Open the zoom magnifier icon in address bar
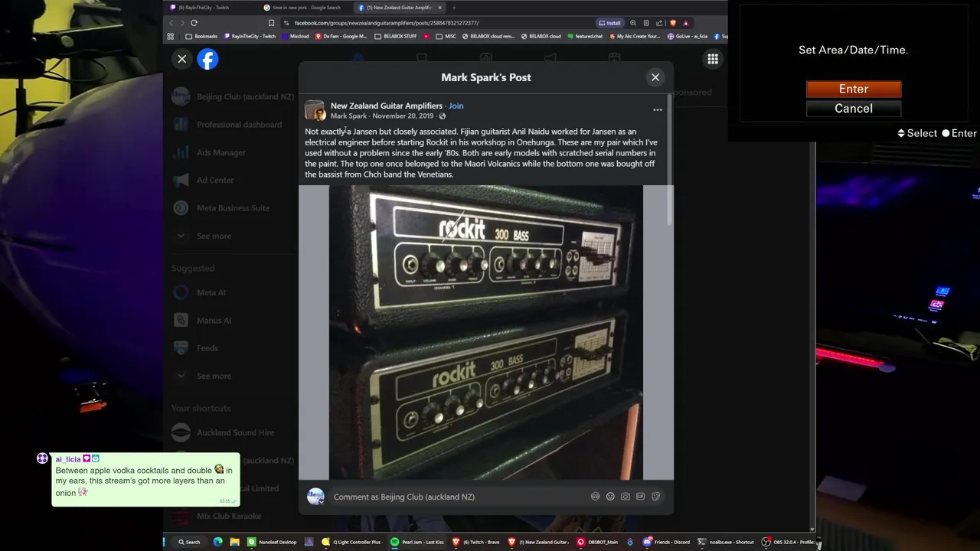Image resolution: width=980 pixels, height=551 pixels. [x=633, y=23]
